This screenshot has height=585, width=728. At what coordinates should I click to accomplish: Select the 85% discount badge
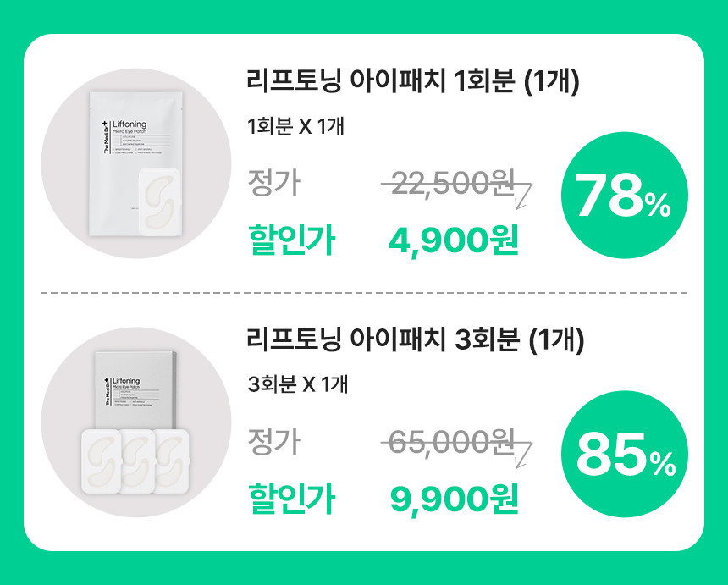(x=624, y=457)
